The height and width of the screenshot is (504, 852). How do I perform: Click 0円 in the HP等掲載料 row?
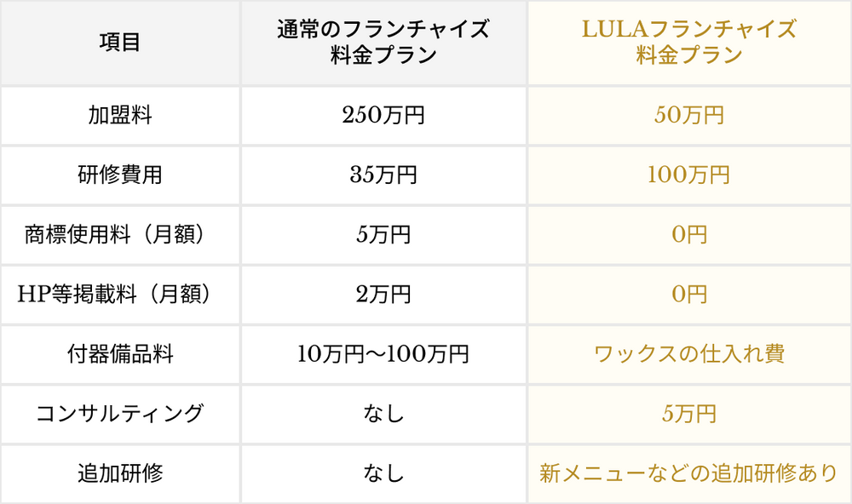point(689,295)
